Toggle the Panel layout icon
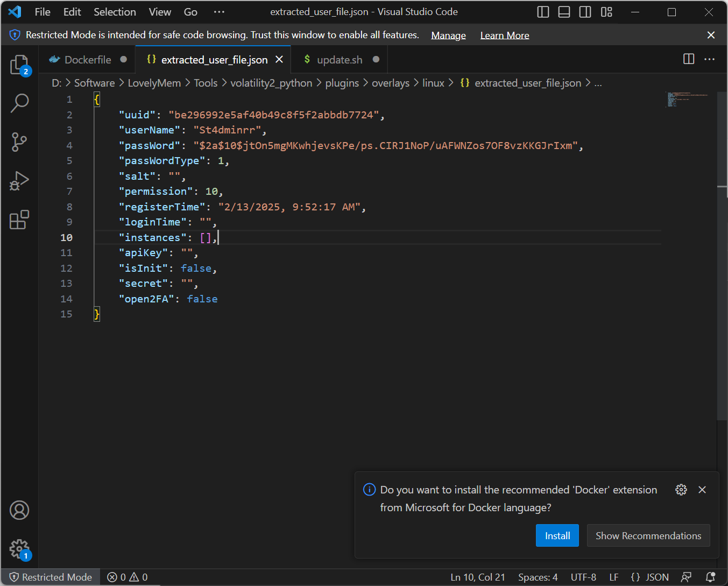Viewport: 728px width, 586px height. (x=564, y=12)
